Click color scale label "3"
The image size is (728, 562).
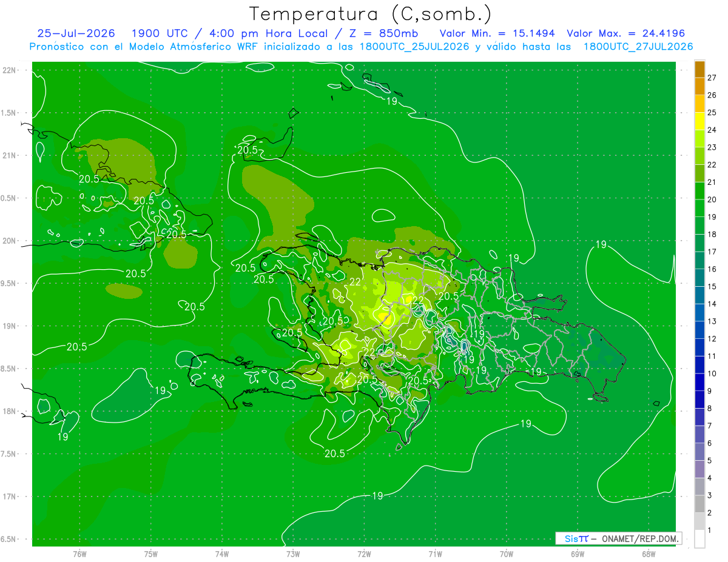click(710, 495)
